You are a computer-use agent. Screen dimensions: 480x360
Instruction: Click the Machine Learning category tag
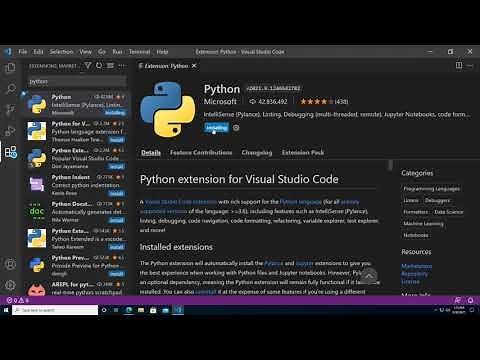(423, 224)
